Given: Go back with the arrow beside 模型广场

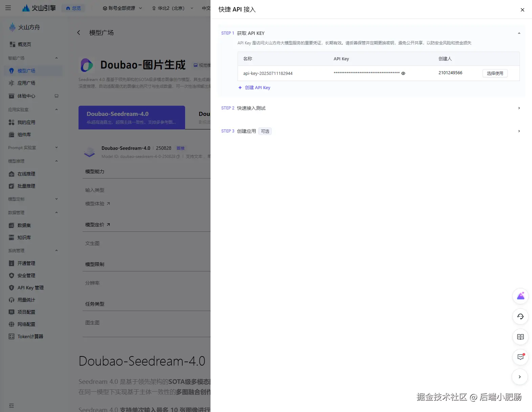Looking at the screenshot, I should pos(79,33).
